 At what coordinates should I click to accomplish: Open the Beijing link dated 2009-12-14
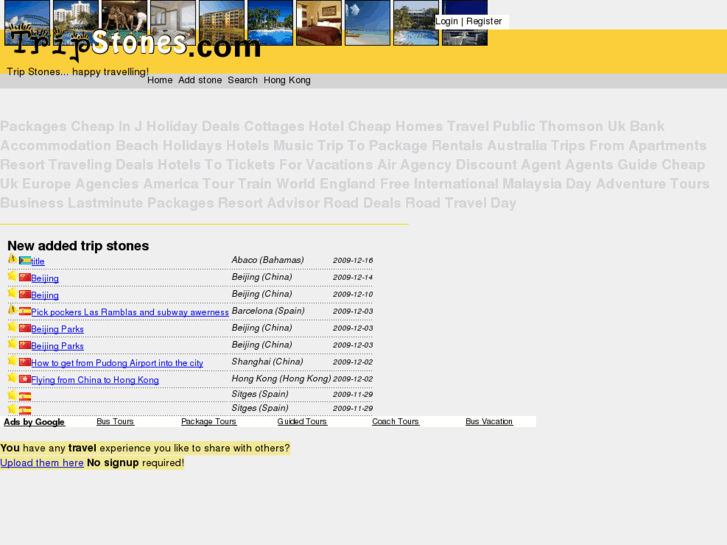[45, 278]
